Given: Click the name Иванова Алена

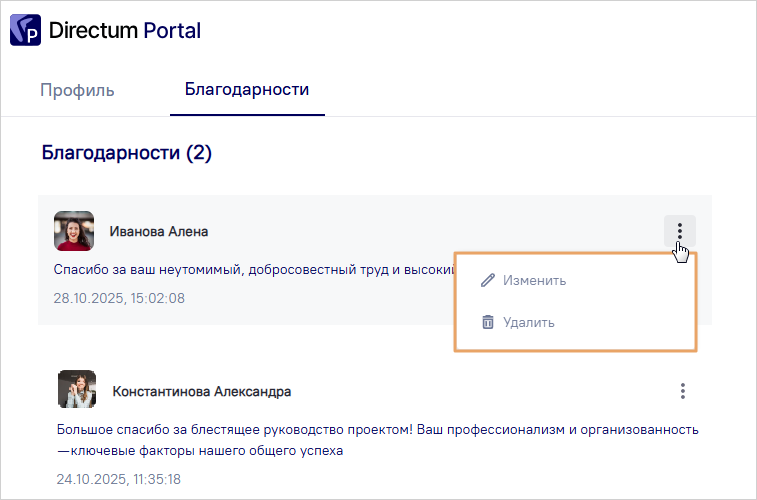Looking at the screenshot, I should coord(159,231).
